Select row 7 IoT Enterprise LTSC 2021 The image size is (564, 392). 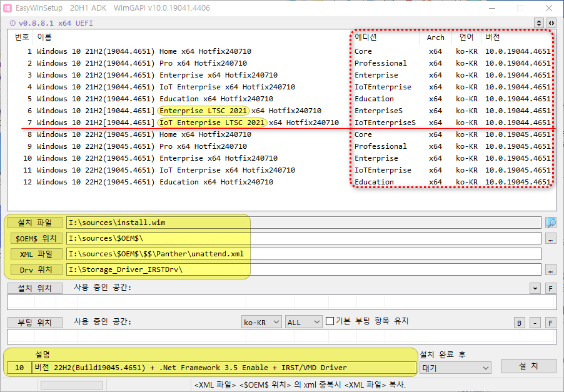(x=281, y=123)
